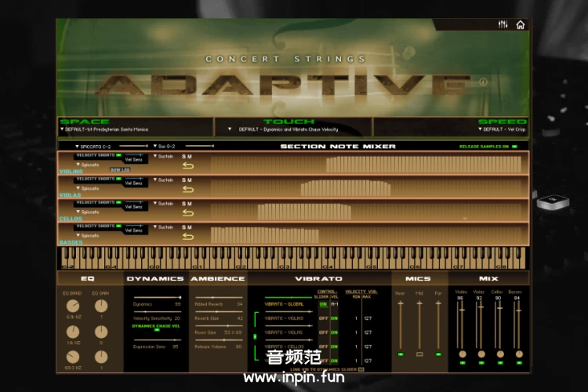
Task: Click Vibrato Global A-1 vel value
Action: pos(335,304)
